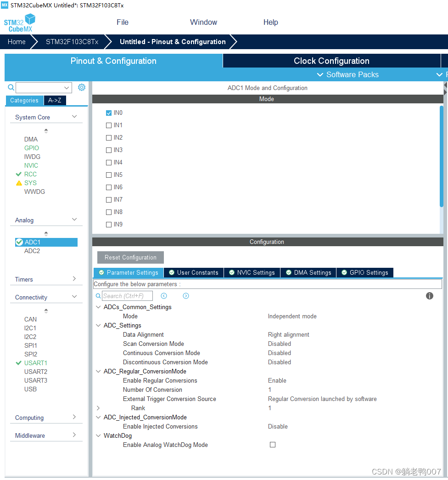Viewport: 448px width, 480px height.
Task: Enable the IN2 channel checkbox
Action: point(109,138)
